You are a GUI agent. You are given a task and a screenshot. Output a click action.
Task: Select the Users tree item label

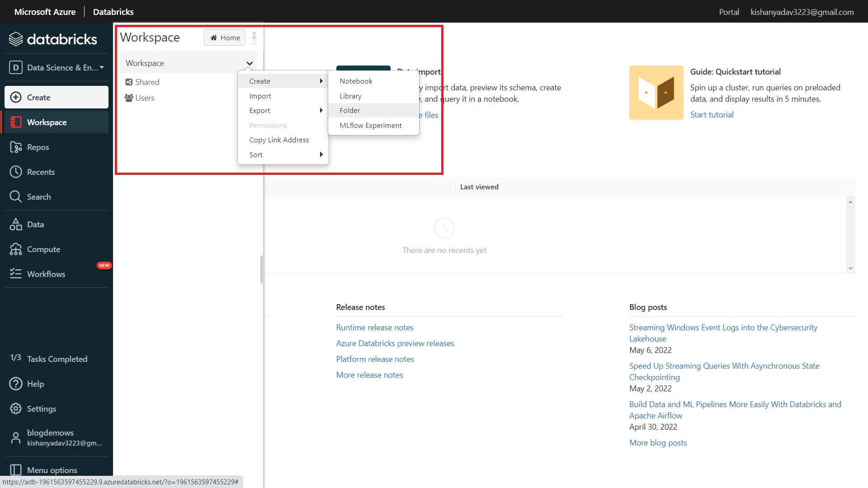click(145, 98)
